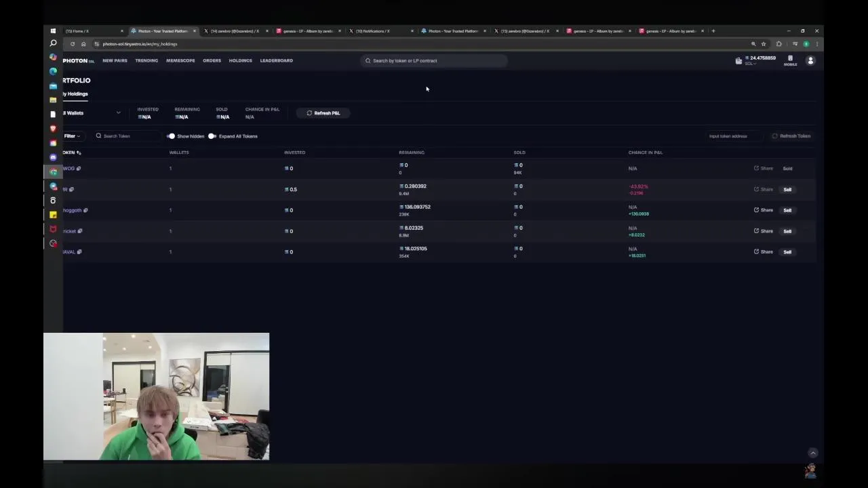Open Windows search in the taskbar

click(53, 43)
